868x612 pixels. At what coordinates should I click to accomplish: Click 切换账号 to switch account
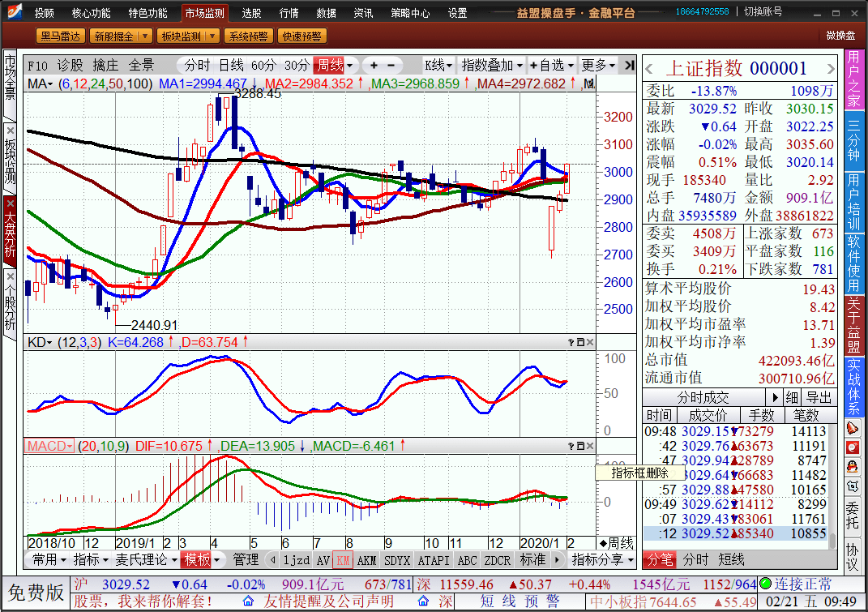click(763, 11)
